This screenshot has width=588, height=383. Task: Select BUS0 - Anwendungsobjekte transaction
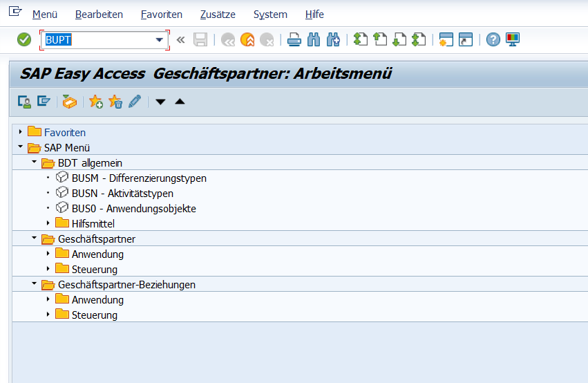click(x=134, y=209)
